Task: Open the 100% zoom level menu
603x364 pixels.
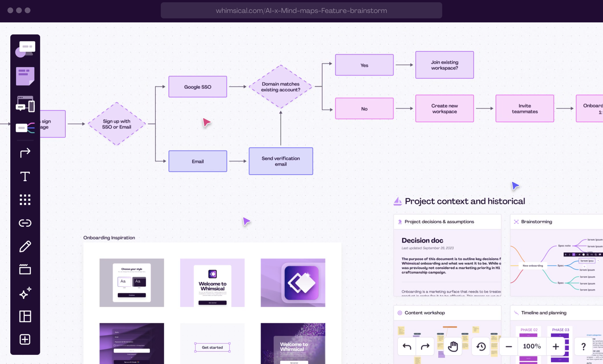Action: pos(532,346)
